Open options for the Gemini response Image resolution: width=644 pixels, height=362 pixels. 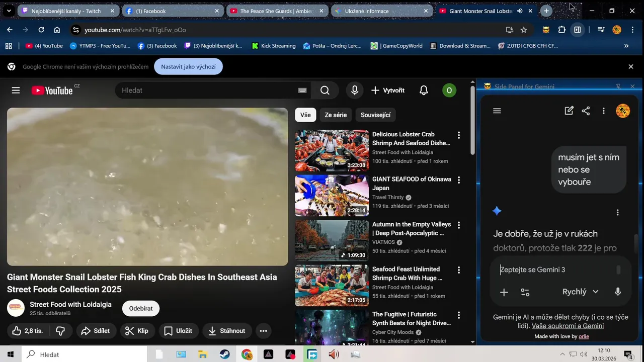[618, 212]
